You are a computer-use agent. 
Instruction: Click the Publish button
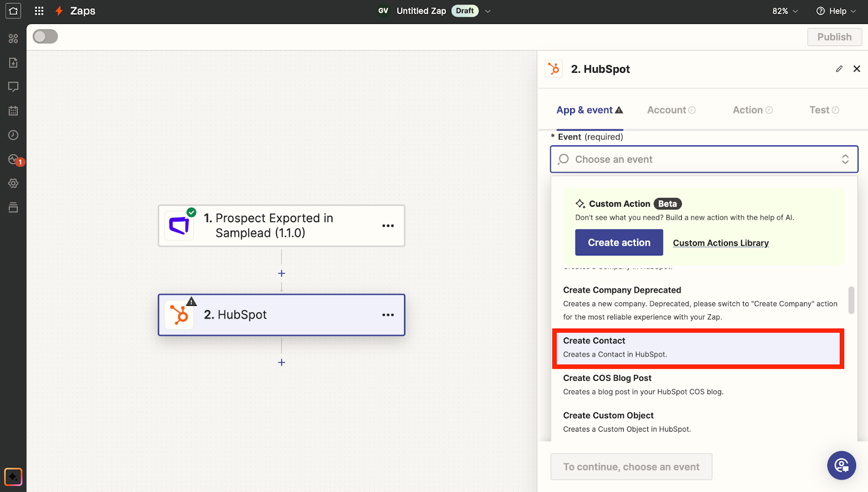pos(834,37)
